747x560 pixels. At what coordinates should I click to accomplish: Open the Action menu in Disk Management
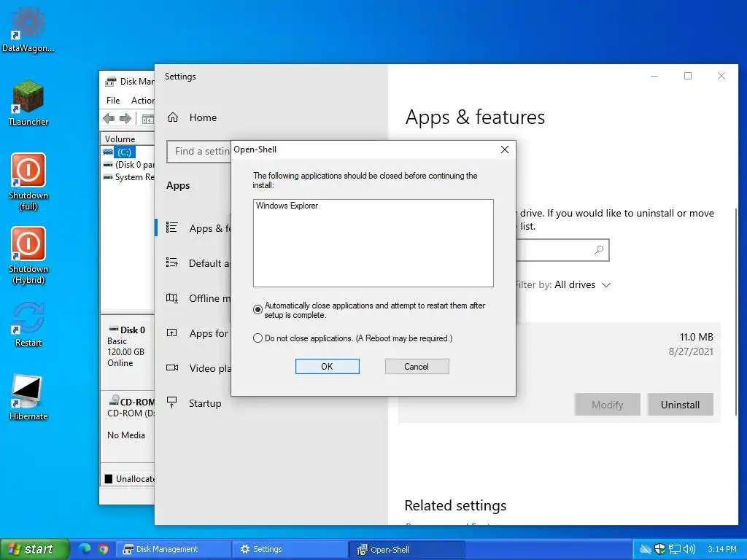tap(142, 101)
